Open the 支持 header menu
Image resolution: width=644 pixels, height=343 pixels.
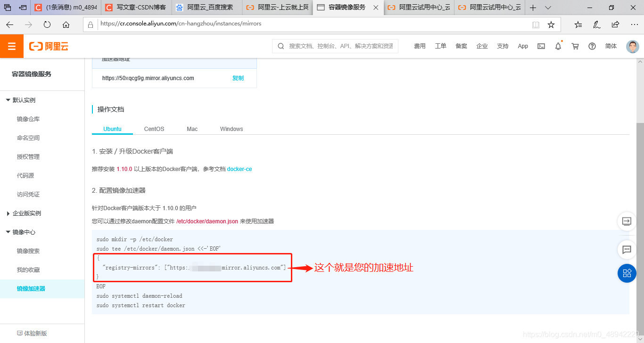[503, 46]
